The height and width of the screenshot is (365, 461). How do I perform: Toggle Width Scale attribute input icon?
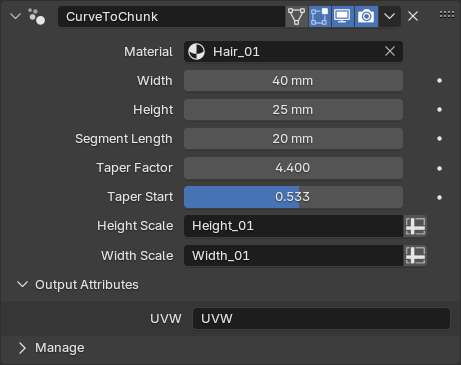pyautogui.click(x=415, y=256)
